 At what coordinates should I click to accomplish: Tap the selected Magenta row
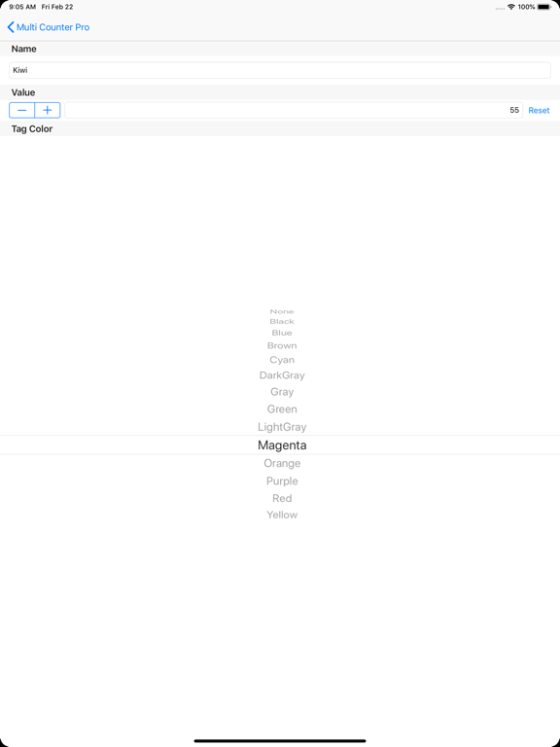[x=280, y=445]
